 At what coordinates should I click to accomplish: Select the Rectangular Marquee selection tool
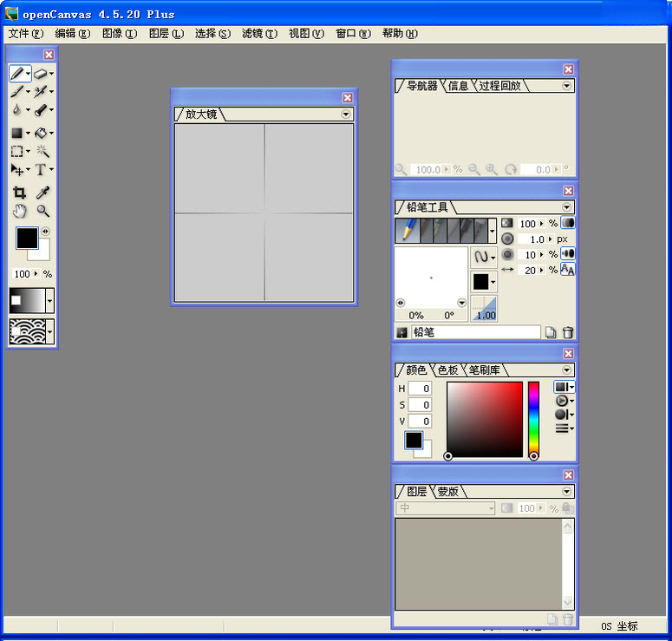pos(17,151)
